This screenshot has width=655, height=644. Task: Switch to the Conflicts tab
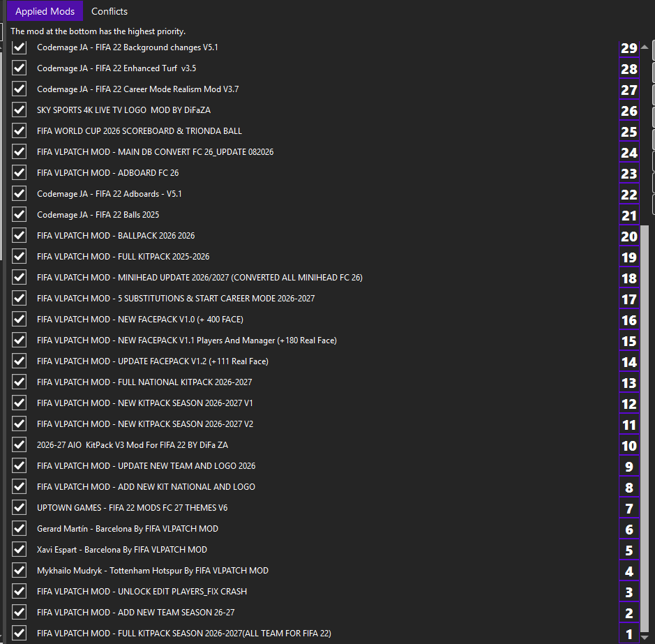(110, 11)
